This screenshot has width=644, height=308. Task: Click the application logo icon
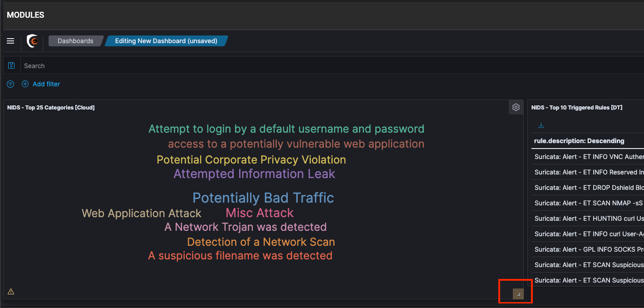pyautogui.click(x=32, y=41)
